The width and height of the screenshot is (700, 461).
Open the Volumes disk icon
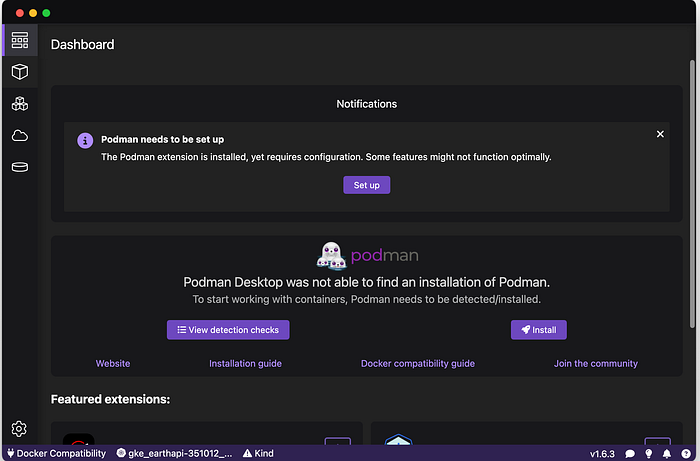click(20, 167)
